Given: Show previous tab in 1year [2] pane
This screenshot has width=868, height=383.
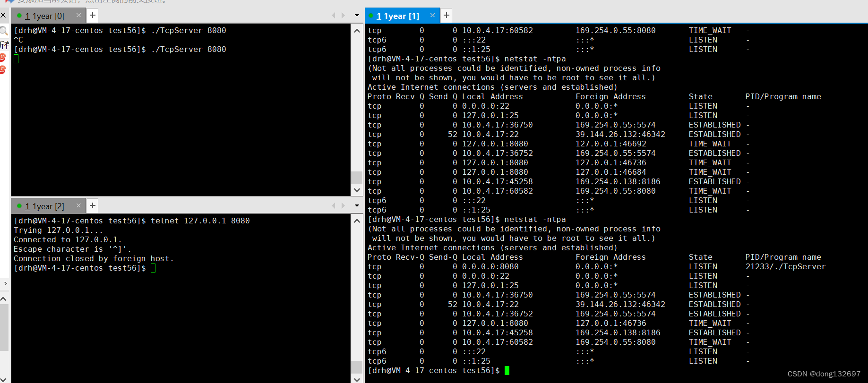Looking at the screenshot, I should 334,205.
